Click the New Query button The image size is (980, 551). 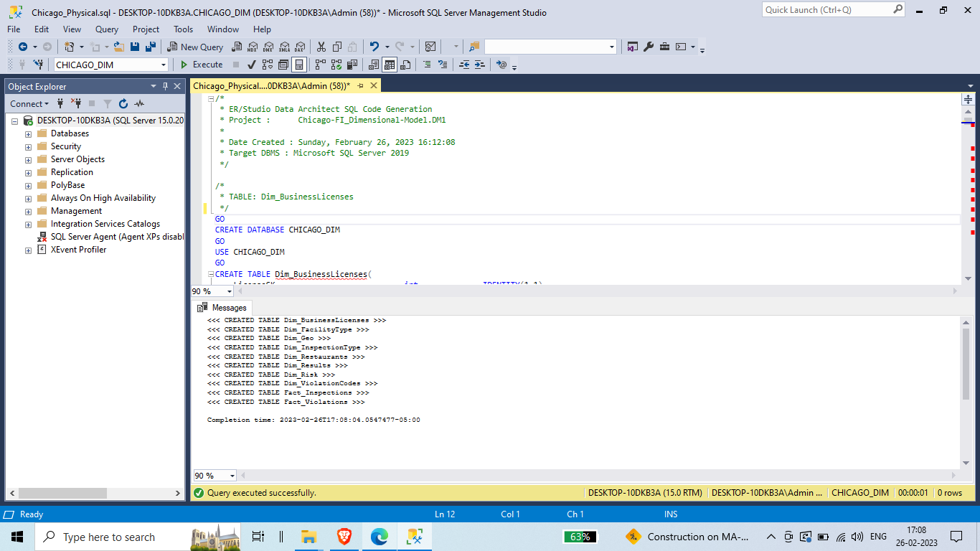pyautogui.click(x=195, y=47)
